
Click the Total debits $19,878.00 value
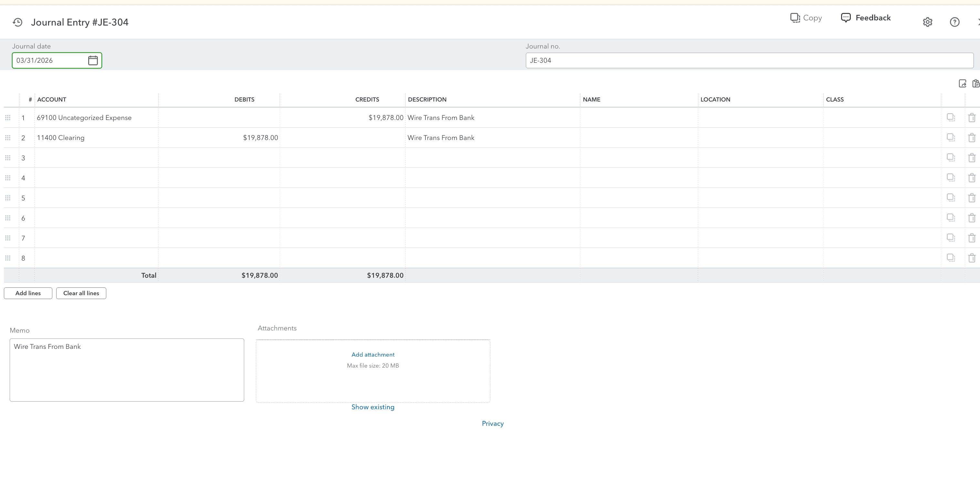point(259,275)
